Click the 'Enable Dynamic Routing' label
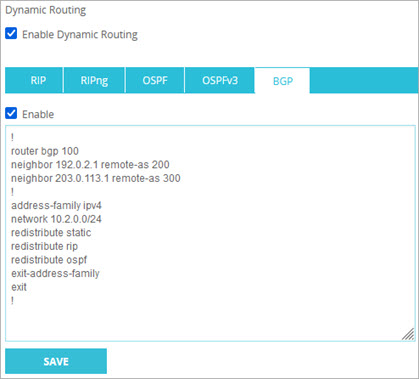This screenshot has height=379, width=419. pos(80,35)
